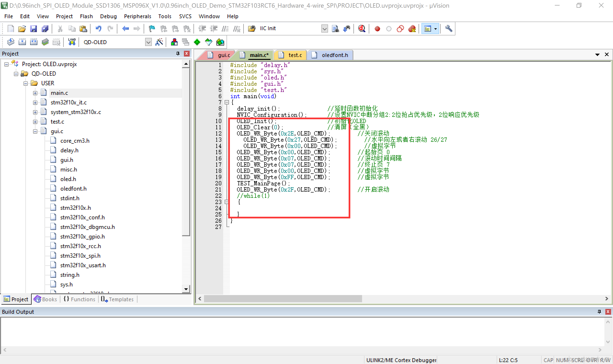Open editor tab list dropdown arrow
Viewport: 613px width, 364px height.
tap(597, 55)
